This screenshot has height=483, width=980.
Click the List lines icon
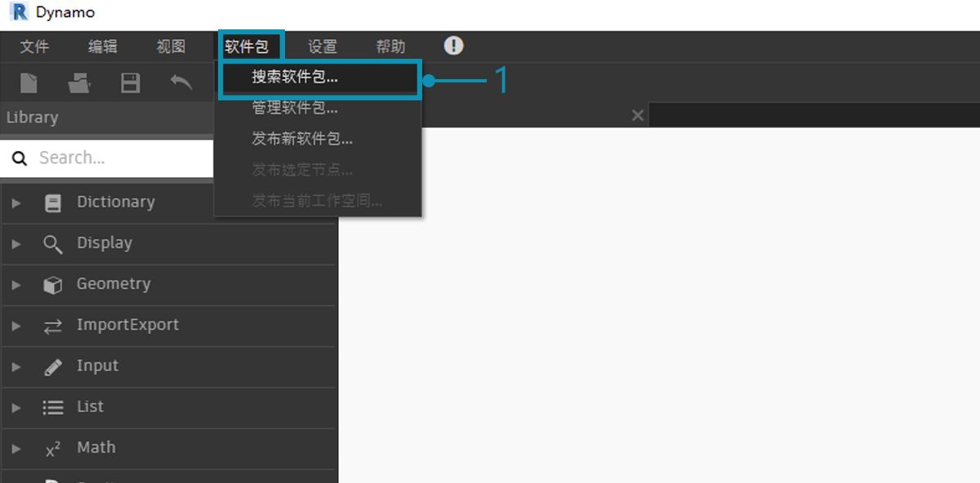(53, 407)
